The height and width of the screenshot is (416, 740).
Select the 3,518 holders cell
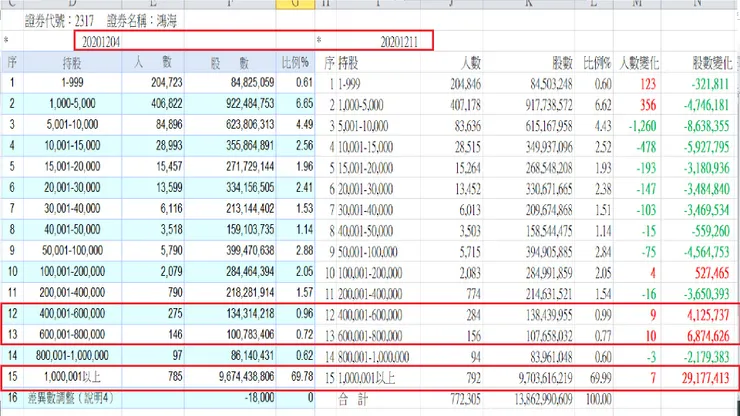171,229
